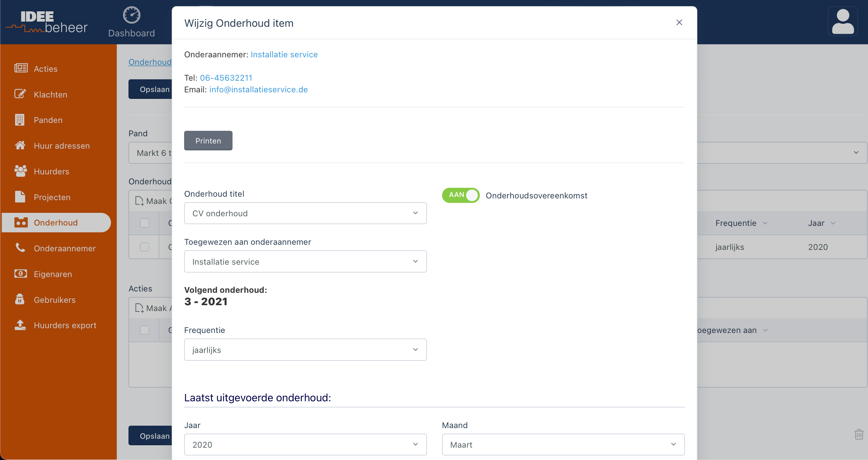Image resolution: width=868 pixels, height=460 pixels.
Task: Click the Klachten edit icon in sidebar
Action: pos(20,94)
